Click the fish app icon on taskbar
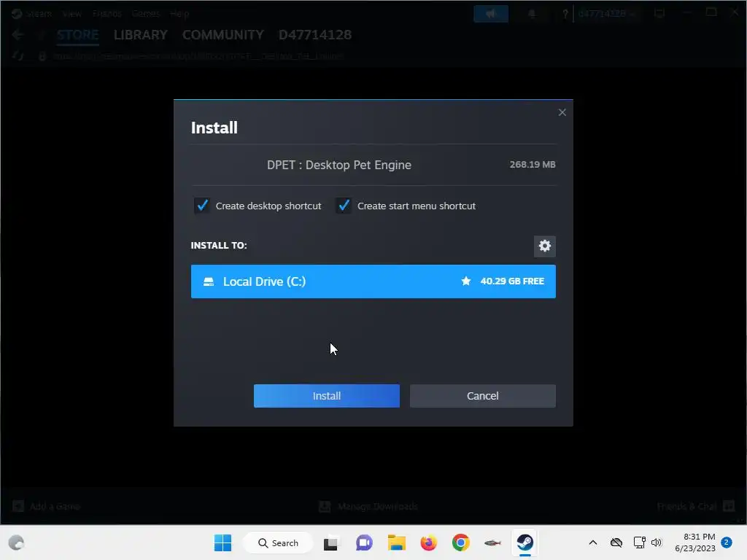This screenshot has height=560, width=747. 492,542
